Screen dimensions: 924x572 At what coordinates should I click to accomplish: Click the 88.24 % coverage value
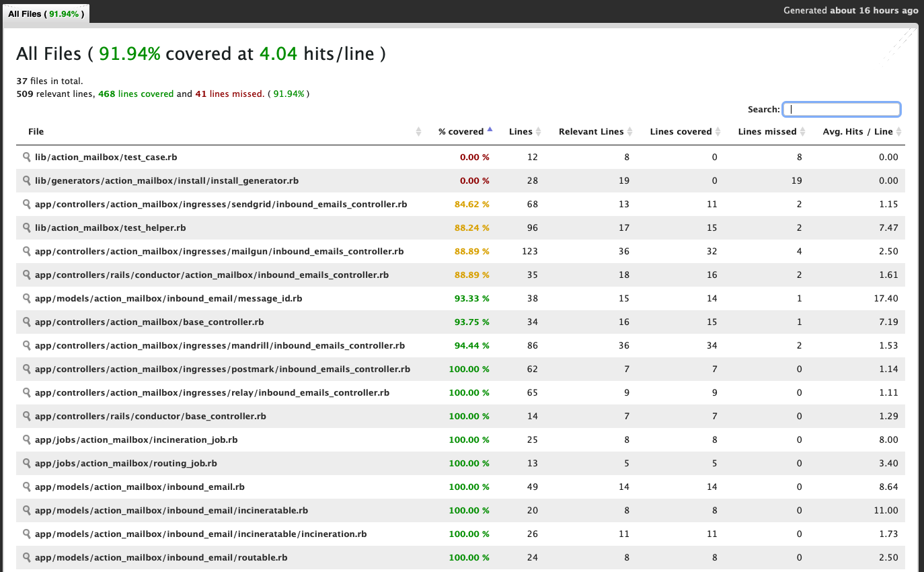point(472,227)
